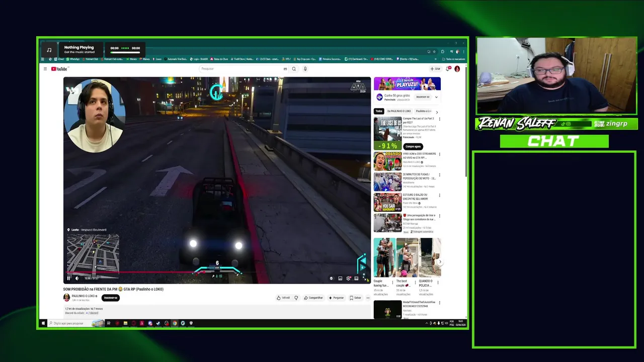This screenshot has height=362, width=644.
Task: Enter fullscreen using the player icon
Action: pos(364,278)
